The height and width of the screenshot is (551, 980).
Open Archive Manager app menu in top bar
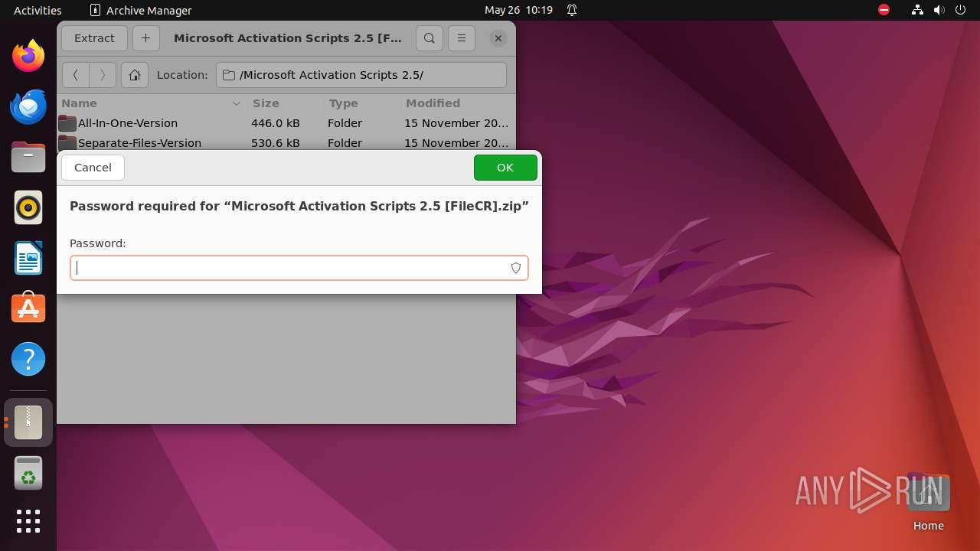pyautogui.click(x=141, y=10)
